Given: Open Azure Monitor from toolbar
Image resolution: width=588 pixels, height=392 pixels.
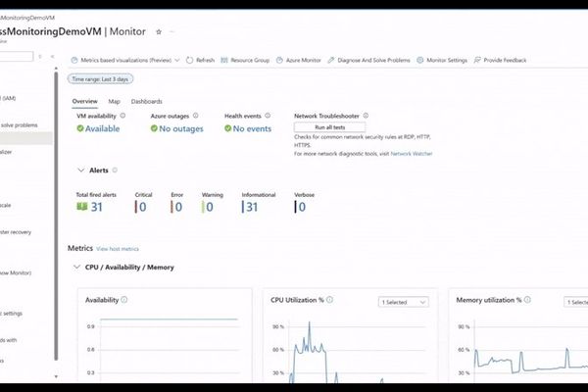Looking at the screenshot, I should 299,60.
